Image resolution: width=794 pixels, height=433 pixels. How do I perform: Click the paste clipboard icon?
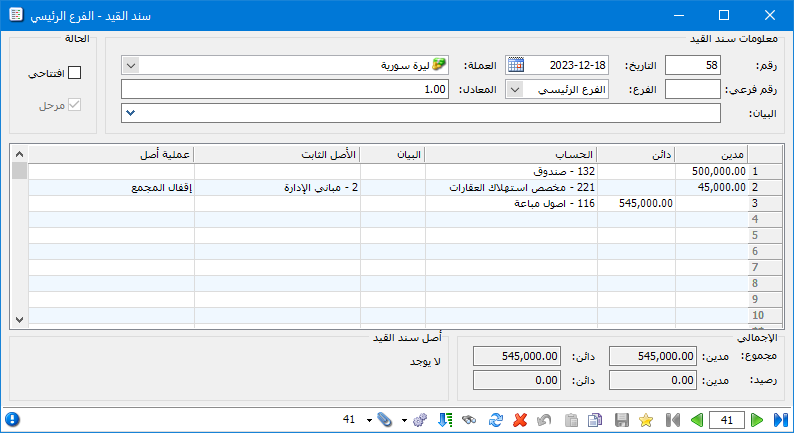pyautogui.click(x=571, y=420)
